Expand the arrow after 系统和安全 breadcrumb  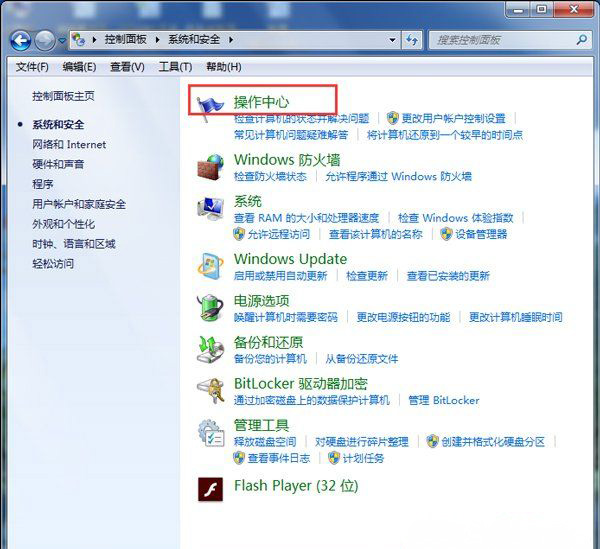[x=231, y=39]
